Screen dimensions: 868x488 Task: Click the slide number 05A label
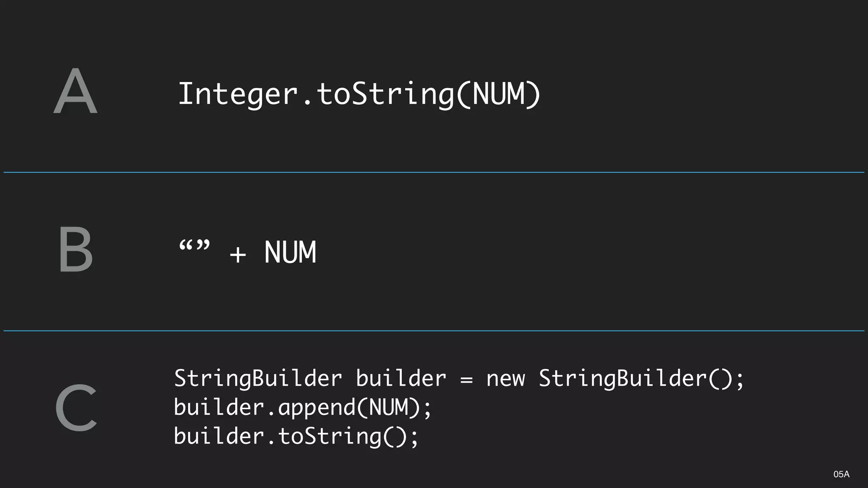pos(841,474)
